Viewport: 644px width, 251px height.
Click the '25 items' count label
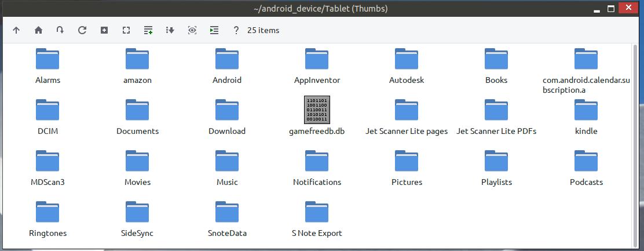click(x=264, y=30)
